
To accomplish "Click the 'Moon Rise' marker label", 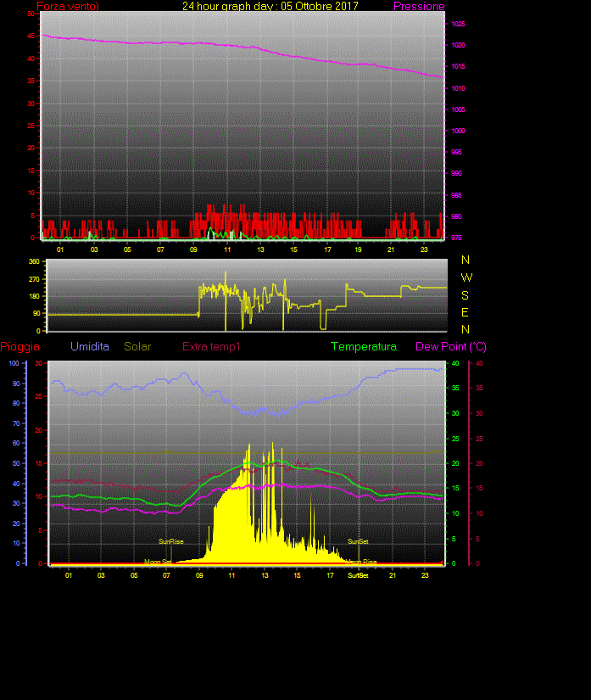I will (361, 562).
